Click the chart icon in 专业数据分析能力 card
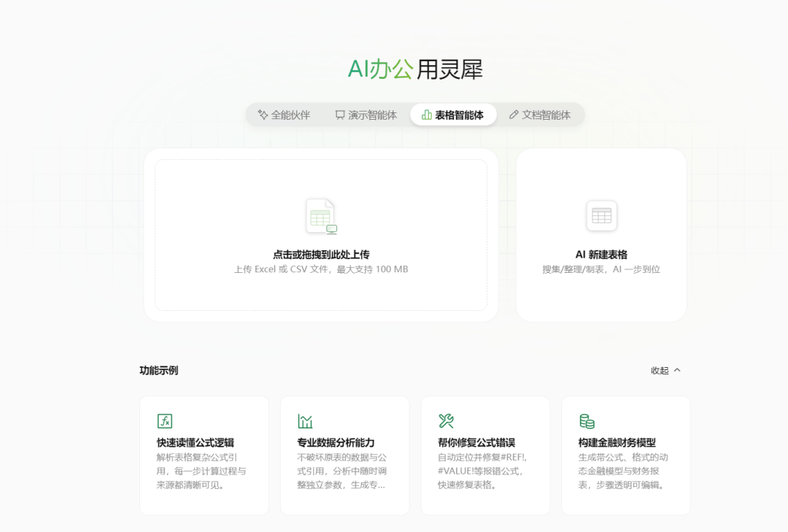This screenshot has width=788, height=532. [305, 421]
